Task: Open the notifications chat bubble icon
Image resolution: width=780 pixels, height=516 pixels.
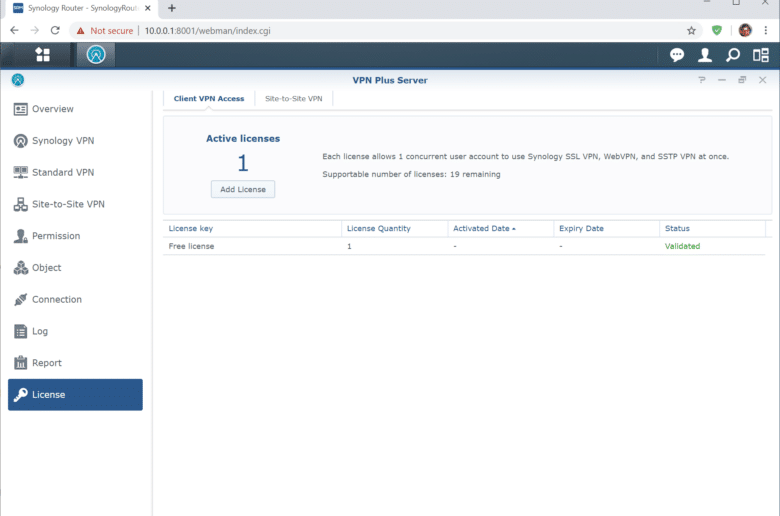Action: (677, 55)
